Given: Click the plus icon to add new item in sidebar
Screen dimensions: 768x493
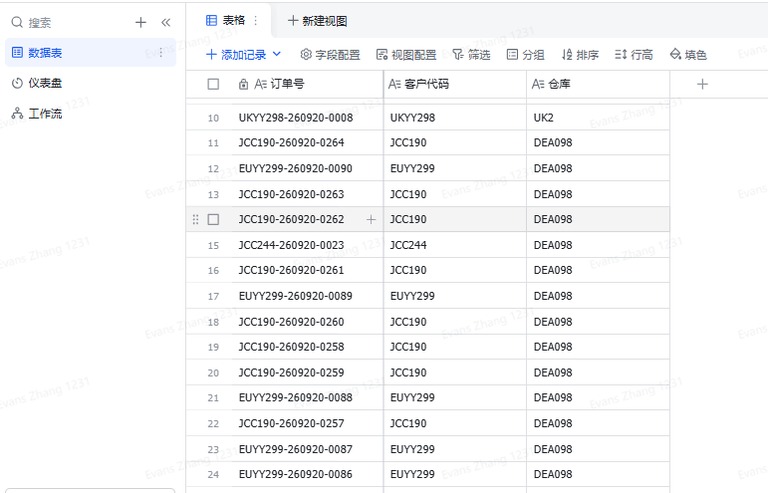Looking at the screenshot, I should click(141, 23).
